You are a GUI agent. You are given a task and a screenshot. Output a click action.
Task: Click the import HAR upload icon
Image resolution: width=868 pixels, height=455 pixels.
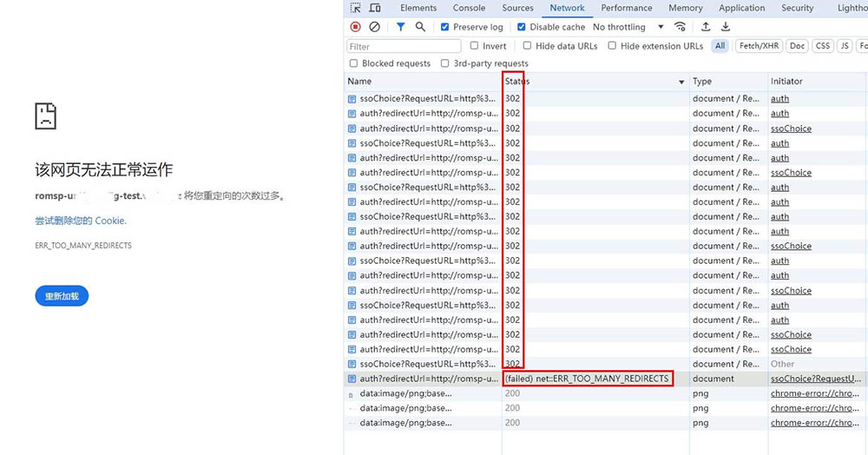(706, 27)
